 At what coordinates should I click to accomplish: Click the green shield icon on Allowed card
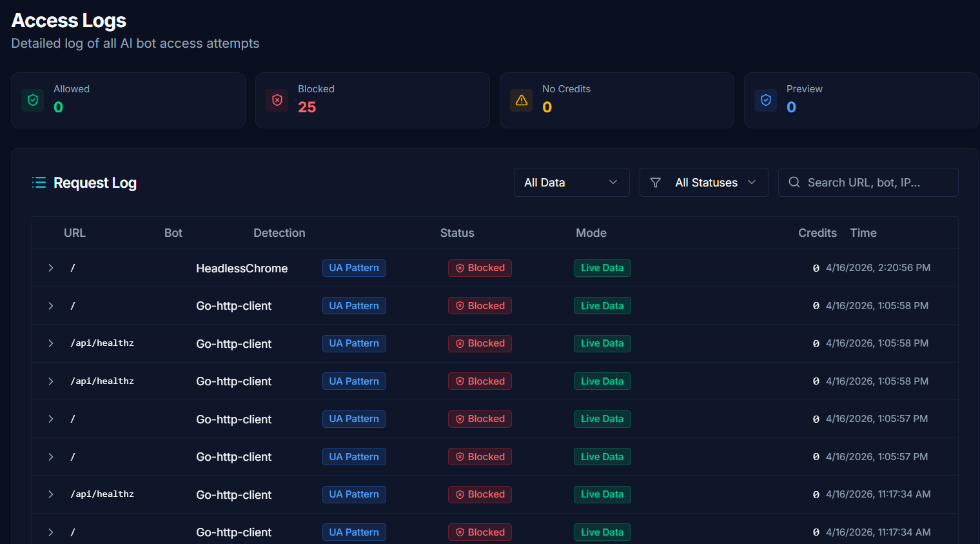point(33,100)
